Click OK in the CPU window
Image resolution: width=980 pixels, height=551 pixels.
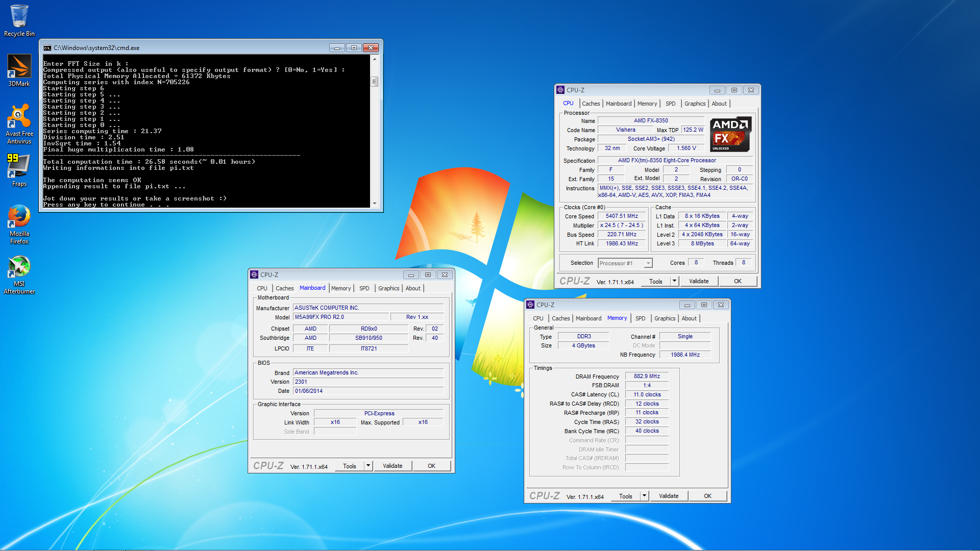pos(738,281)
